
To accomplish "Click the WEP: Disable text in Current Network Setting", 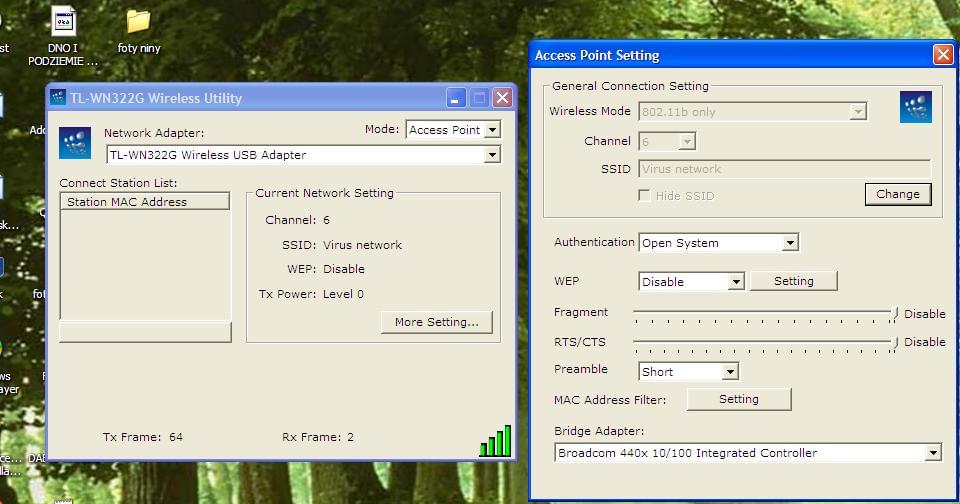I will click(326, 269).
